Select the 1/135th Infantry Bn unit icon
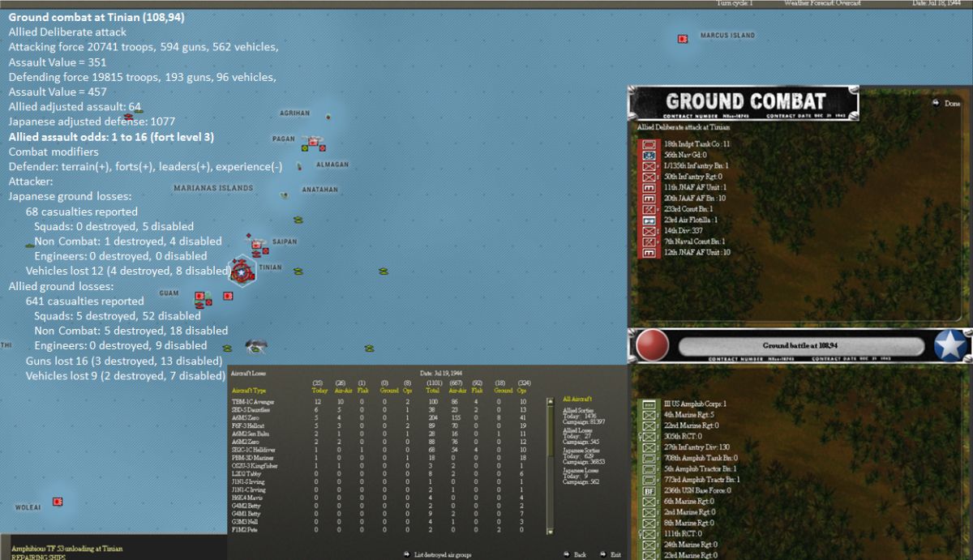973x560 pixels. [x=649, y=165]
